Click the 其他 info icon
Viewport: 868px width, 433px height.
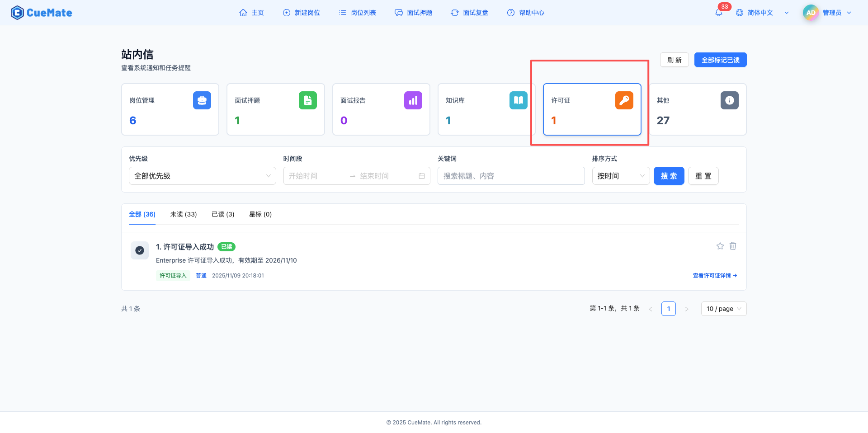[x=729, y=100]
